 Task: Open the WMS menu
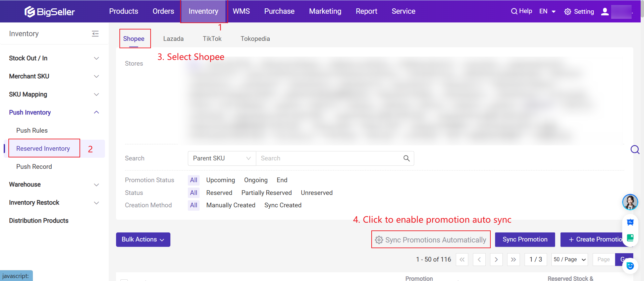click(x=241, y=11)
